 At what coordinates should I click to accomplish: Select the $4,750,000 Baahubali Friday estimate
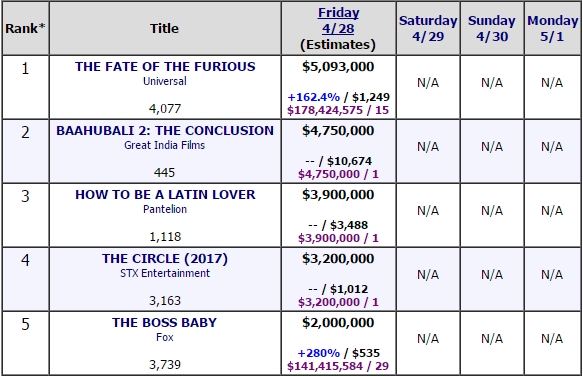(x=338, y=131)
